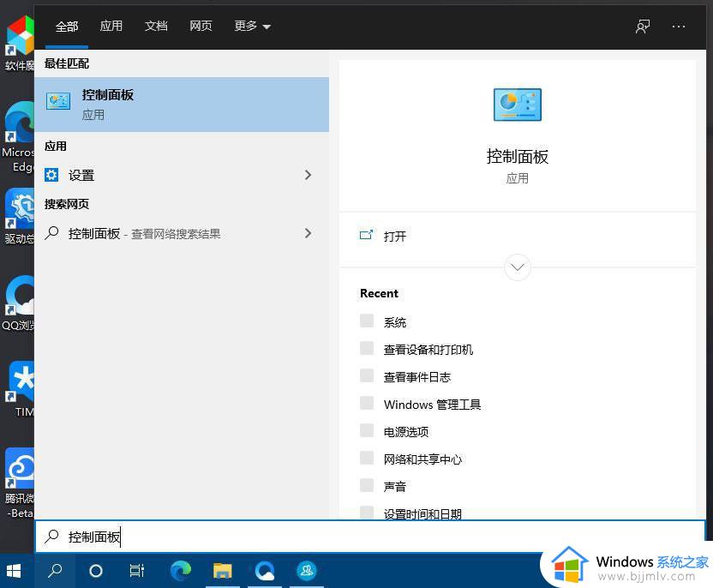Open Microsoft Edge desktop shortcut
Viewport: 713px width, 588px height.
(x=18, y=136)
